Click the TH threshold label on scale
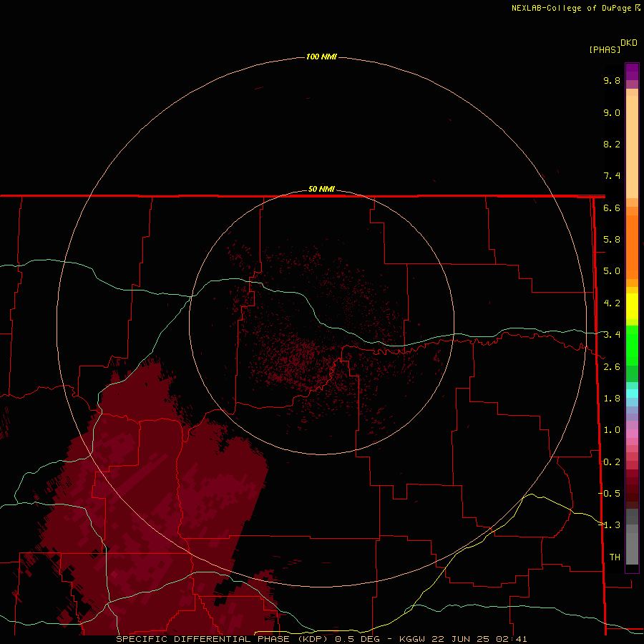The height and width of the screenshot is (644, 644). coord(615,557)
